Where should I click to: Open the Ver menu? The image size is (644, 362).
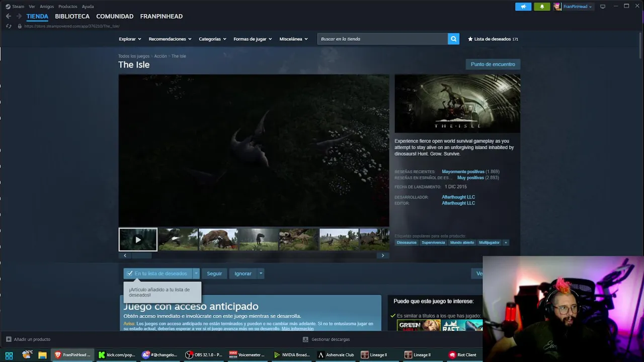(32, 7)
